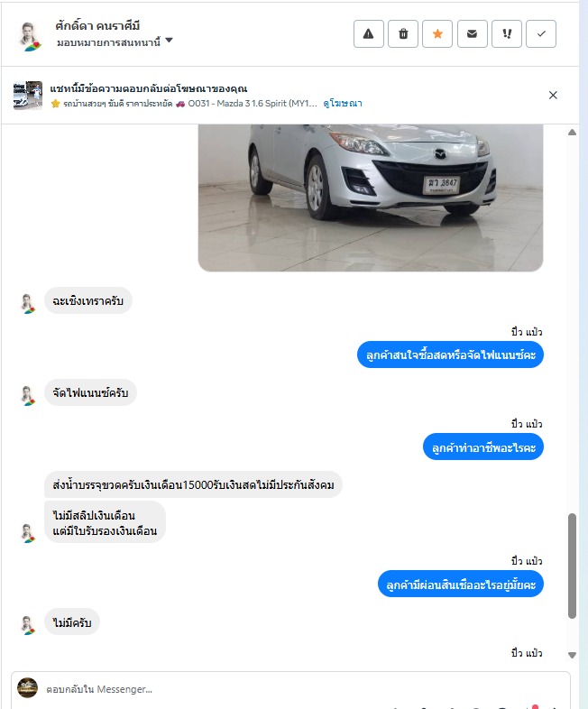Mark conversation done with checkmark icon
The image size is (588, 709).
click(x=541, y=34)
